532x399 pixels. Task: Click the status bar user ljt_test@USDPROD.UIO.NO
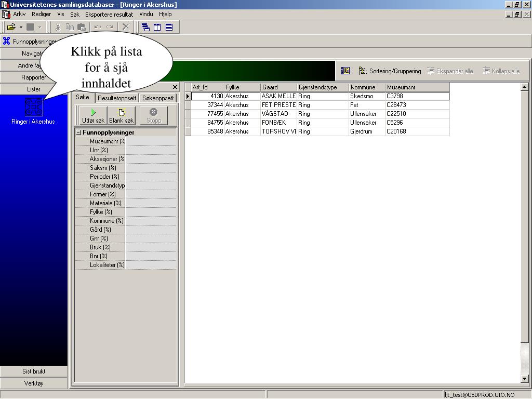tap(480, 395)
